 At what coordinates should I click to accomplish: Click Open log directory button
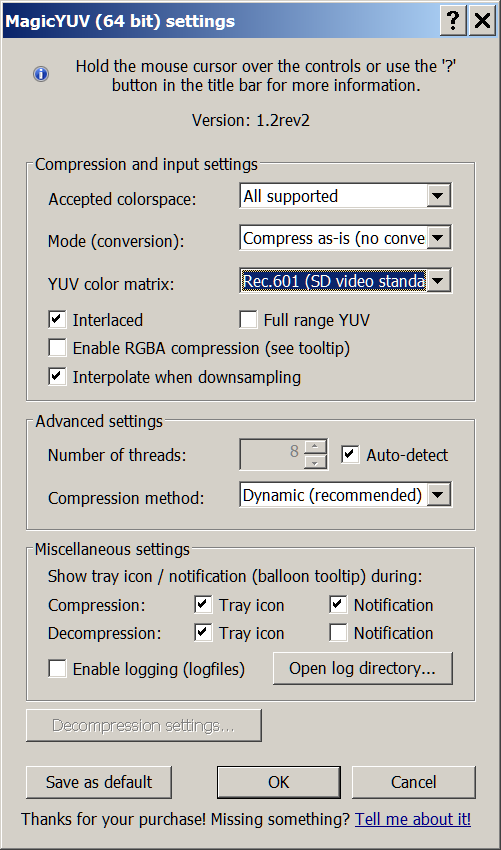tap(363, 668)
